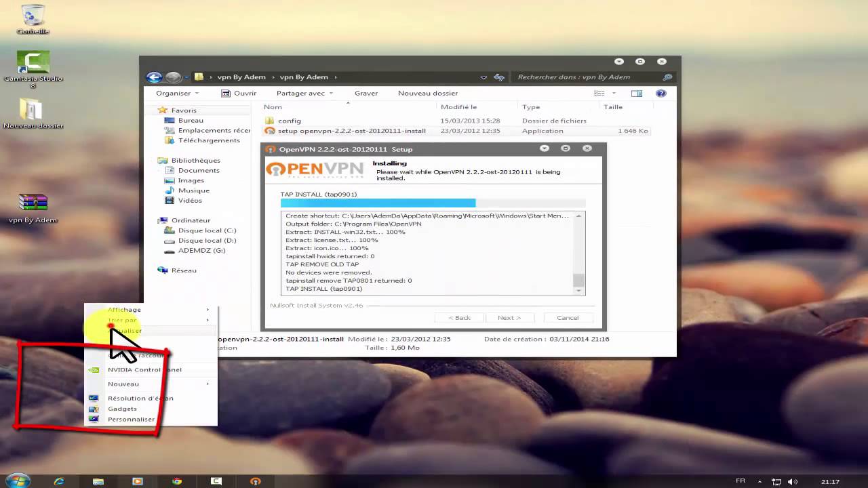Show hidden tray icons arrow
The height and width of the screenshot is (488, 868).
pos(762,481)
